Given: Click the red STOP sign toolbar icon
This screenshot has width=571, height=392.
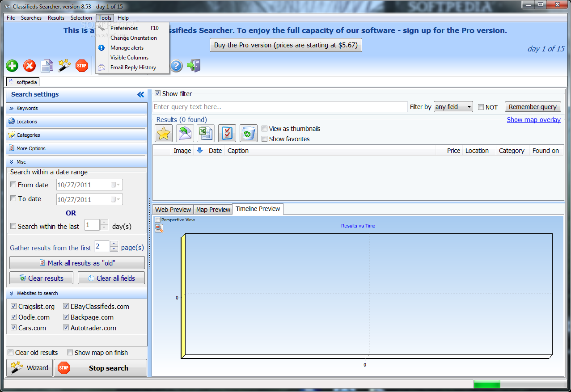Looking at the screenshot, I should tap(81, 66).
